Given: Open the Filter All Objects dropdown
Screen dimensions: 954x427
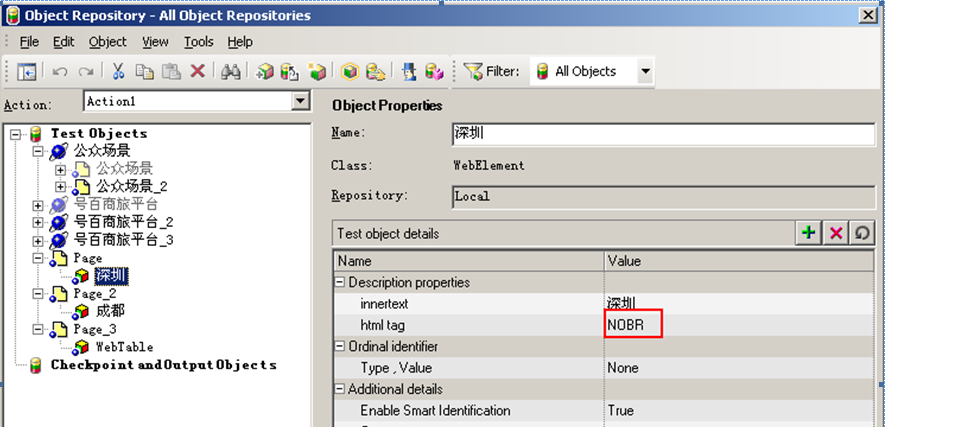Looking at the screenshot, I should 645,72.
